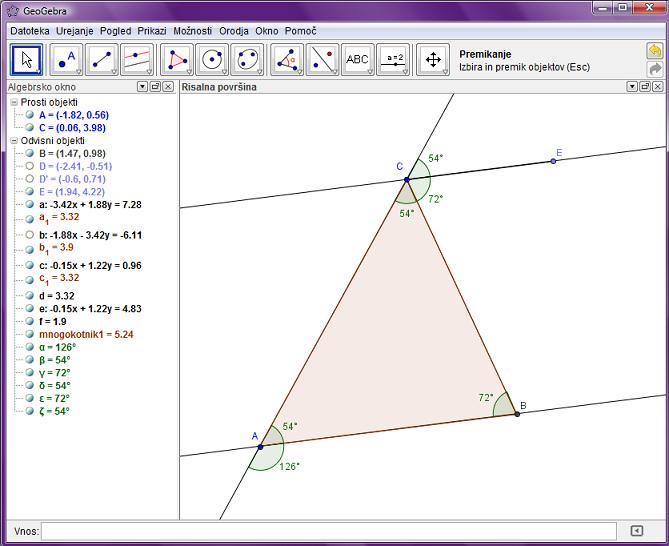
Task: Select the New Point tool
Action: (67, 60)
